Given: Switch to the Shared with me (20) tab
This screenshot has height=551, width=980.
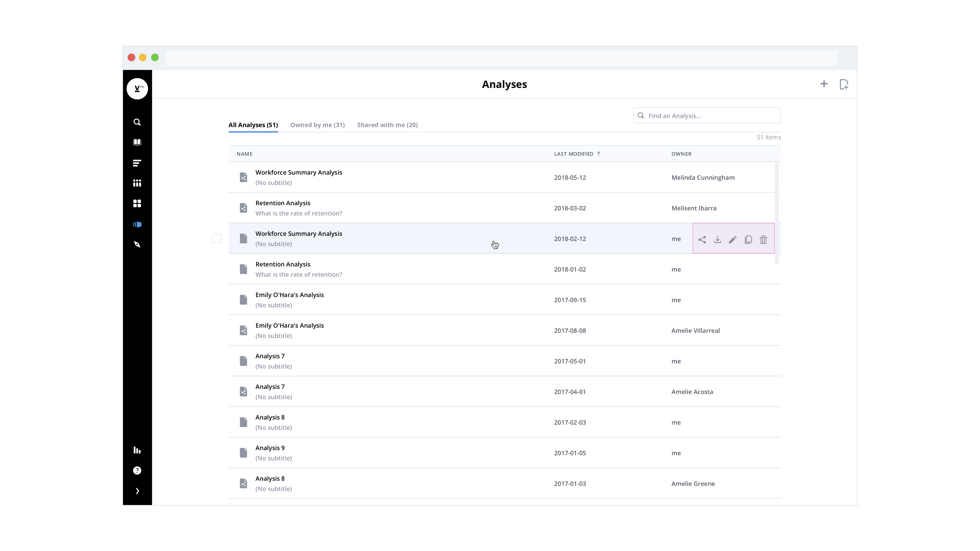Looking at the screenshot, I should (x=387, y=124).
